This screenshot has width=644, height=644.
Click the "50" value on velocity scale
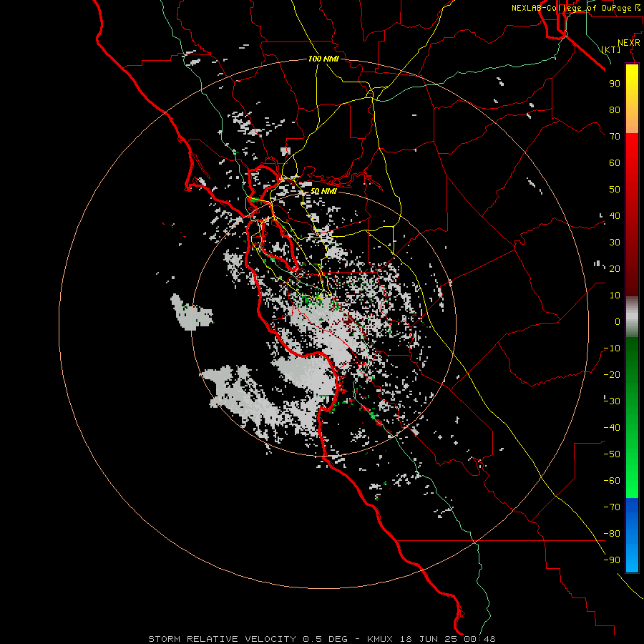click(x=615, y=190)
